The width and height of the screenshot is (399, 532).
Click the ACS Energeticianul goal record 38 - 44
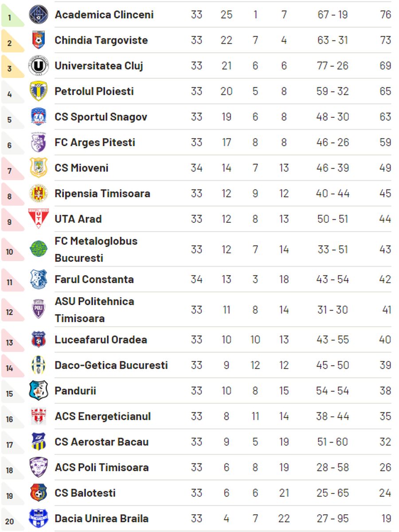pos(333,416)
